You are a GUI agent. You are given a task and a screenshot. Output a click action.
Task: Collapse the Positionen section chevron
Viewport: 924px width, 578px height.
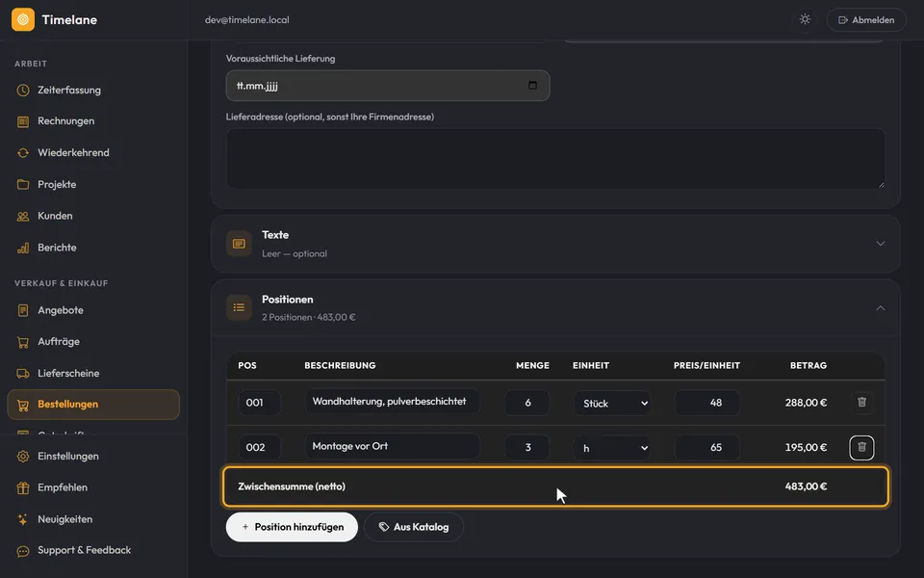click(x=881, y=308)
